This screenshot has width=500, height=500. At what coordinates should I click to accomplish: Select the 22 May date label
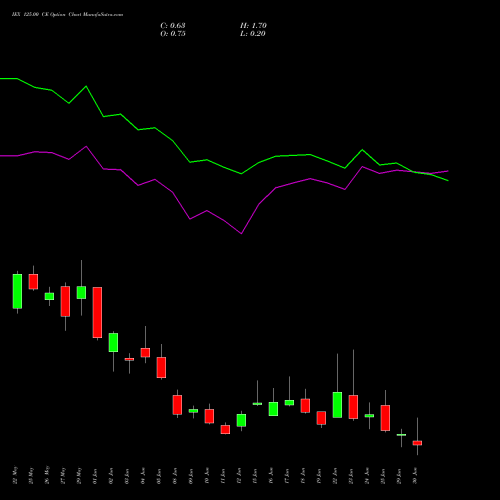[15, 475]
